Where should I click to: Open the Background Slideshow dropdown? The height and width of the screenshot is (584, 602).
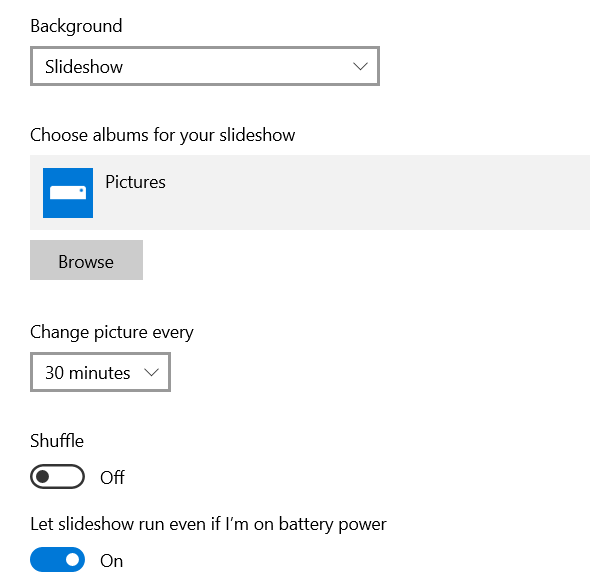click(205, 66)
